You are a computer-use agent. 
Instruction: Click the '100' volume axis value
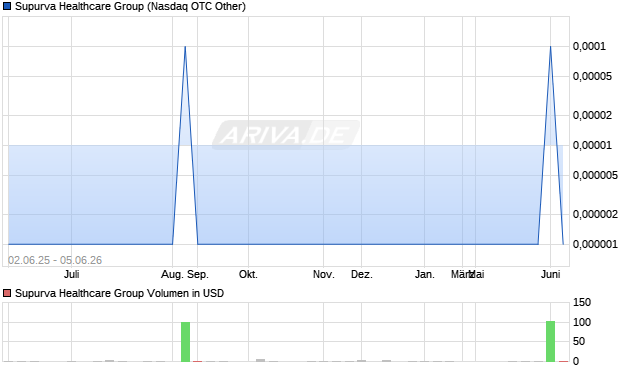tap(582, 322)
